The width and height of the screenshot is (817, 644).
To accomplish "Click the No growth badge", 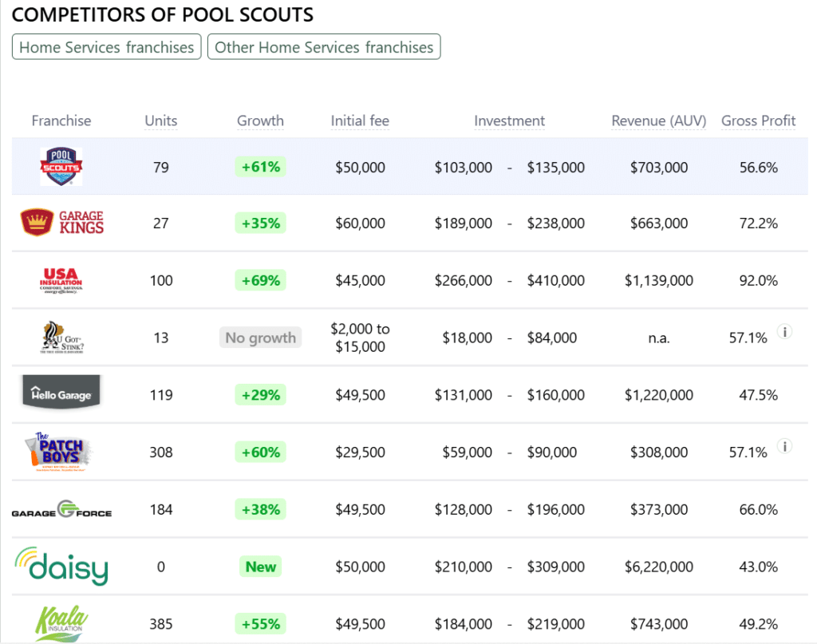I will (261, 338).
